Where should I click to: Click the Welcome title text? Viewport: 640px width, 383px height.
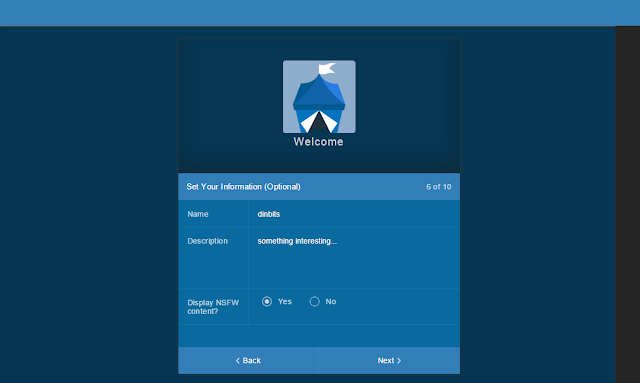click(318, 142)
